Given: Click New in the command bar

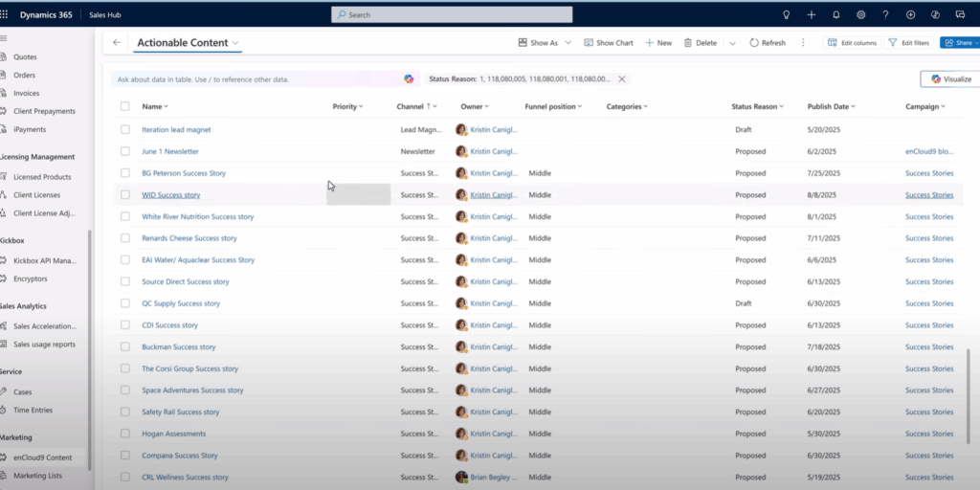Looking at the screenshot, I should [x=658, y=42].
